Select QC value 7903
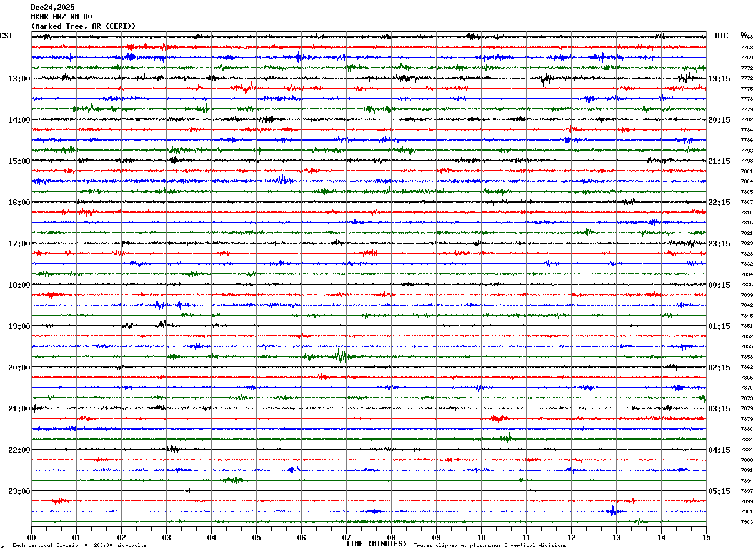Image resolution: width=756 pixels, height=554 pixels. [x=747, y=523]
